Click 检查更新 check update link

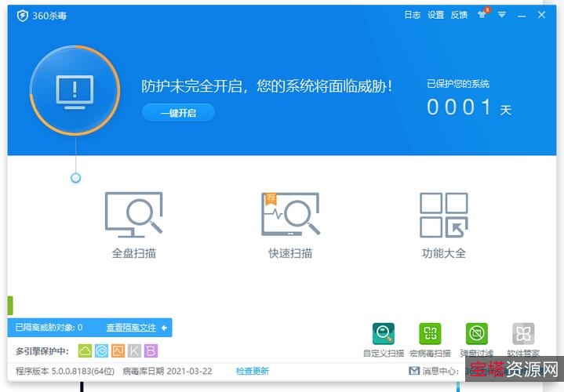[253, 371]
